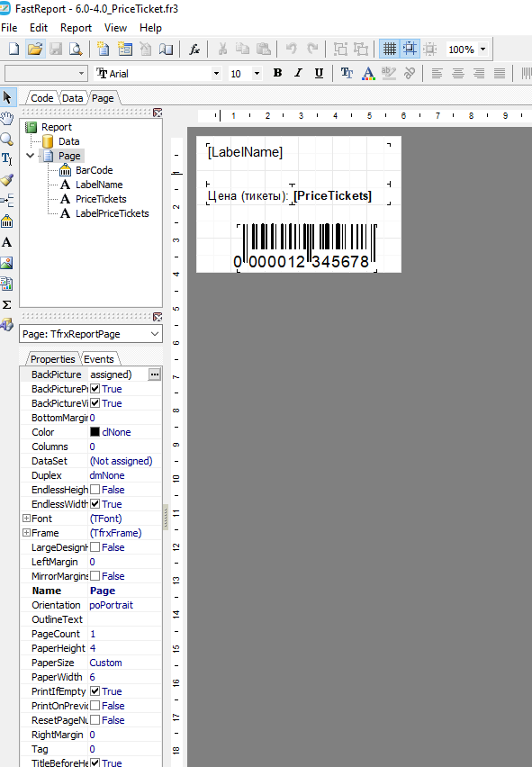This screenshot has width=532, height=767.
Task: Click the Paste clipboard icon
Action: point(264,49)
